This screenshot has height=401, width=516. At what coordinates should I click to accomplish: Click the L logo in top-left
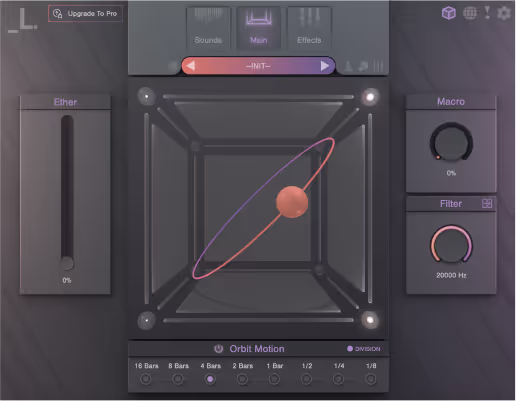click(23, 20)
